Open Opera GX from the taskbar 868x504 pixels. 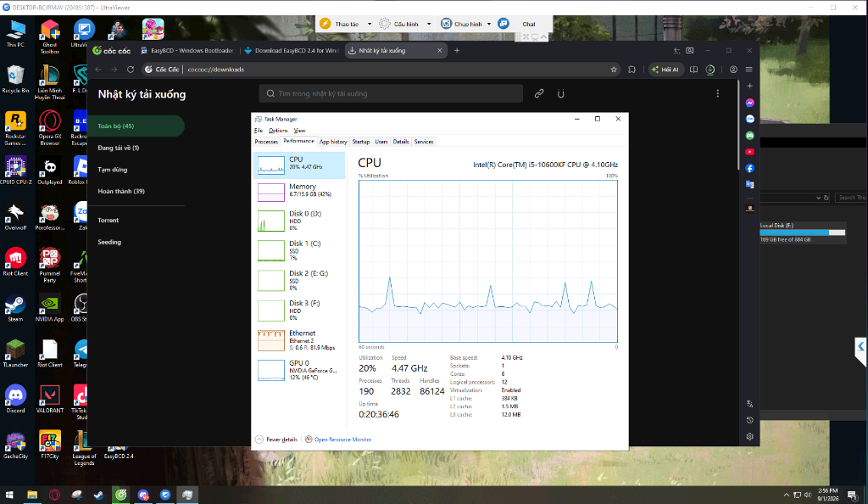tap(54, 495)
